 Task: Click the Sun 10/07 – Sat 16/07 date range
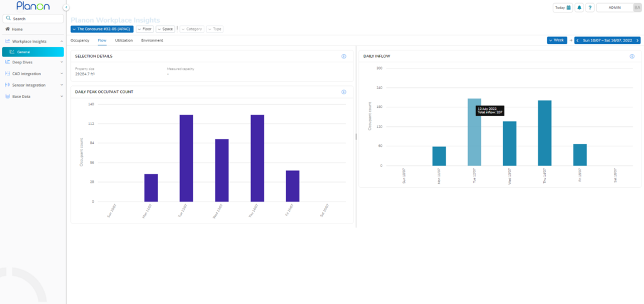[x=608, y=40]
